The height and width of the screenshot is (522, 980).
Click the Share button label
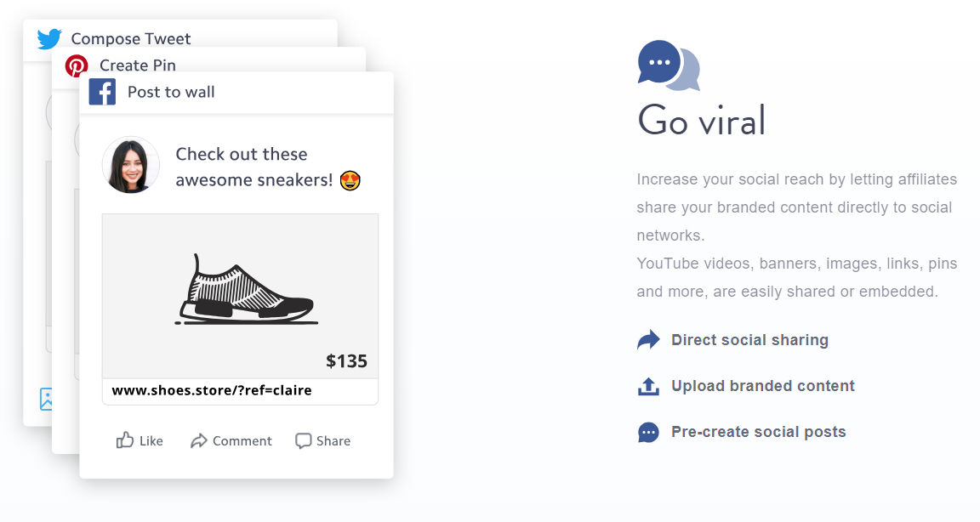pyautogui.click(x=333, y=441)
